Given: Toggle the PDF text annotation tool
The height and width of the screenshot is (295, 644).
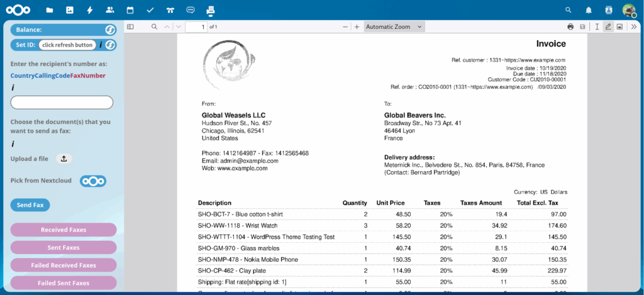Looking at the screenshot, I should coord(596,27).
